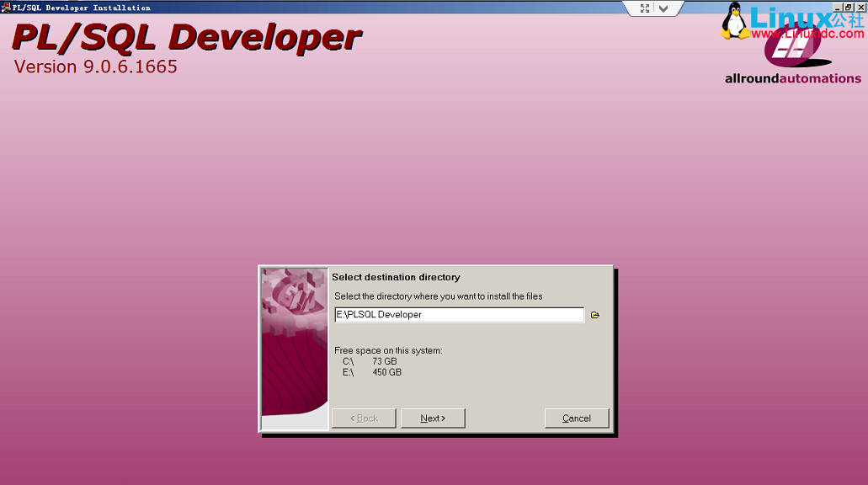The height and width of the screenshot is (485, 868).
Task: Click the allroundautomations logo
Action: pyautogui.click(x=793, y=56)
